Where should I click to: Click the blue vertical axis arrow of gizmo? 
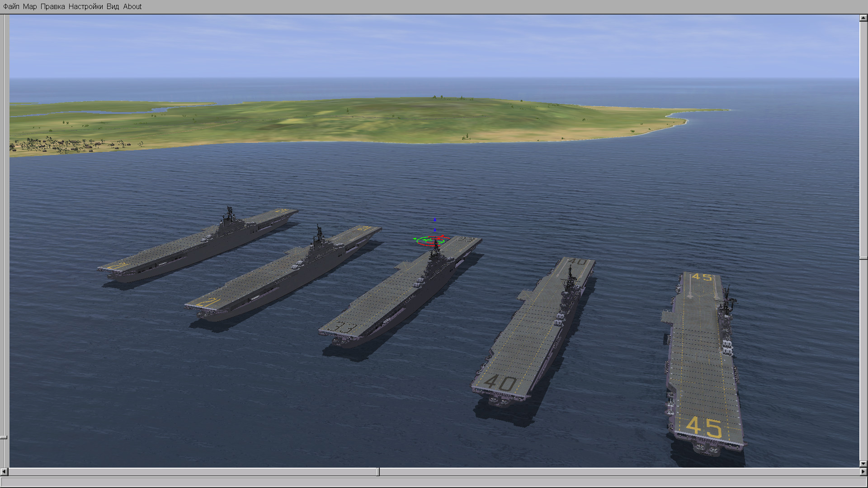click(x=435, y=220)
